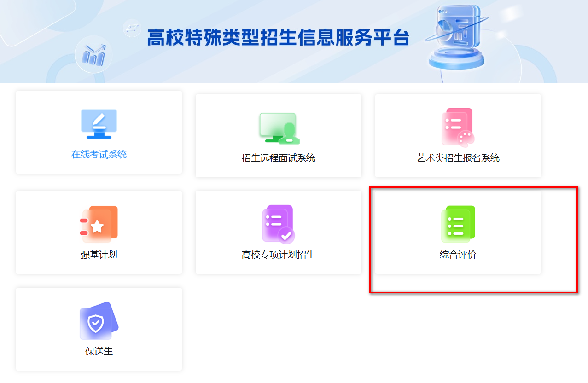
Task: Open the 在线考试系统 link
Action: 99,155
